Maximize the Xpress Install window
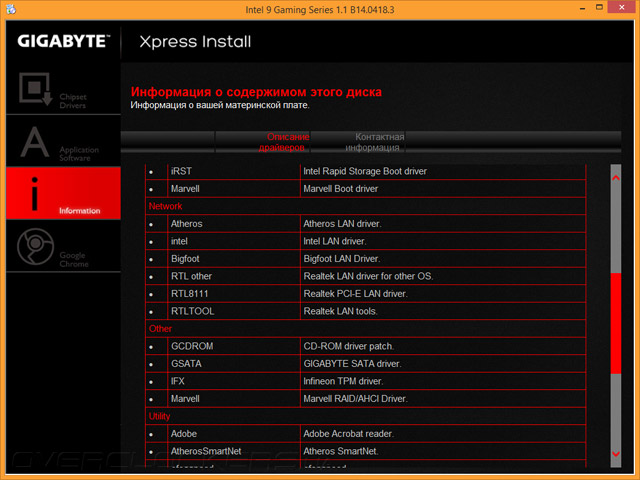Screen dimensions: 640x480 click(x=599, y=7)
